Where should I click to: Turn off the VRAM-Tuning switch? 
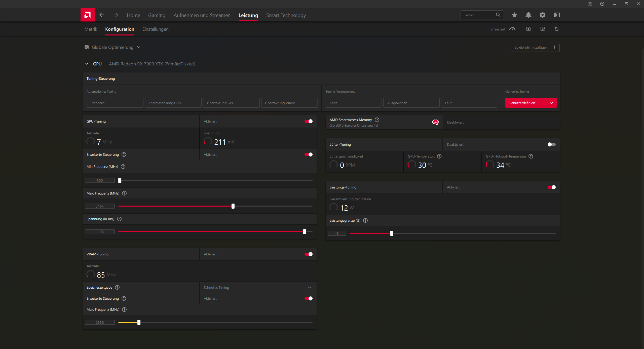pos(309,254)
